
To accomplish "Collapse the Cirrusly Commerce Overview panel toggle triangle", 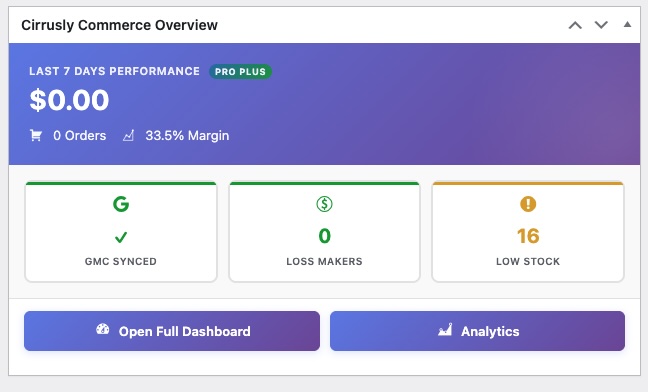I will (x=627, y=24).
